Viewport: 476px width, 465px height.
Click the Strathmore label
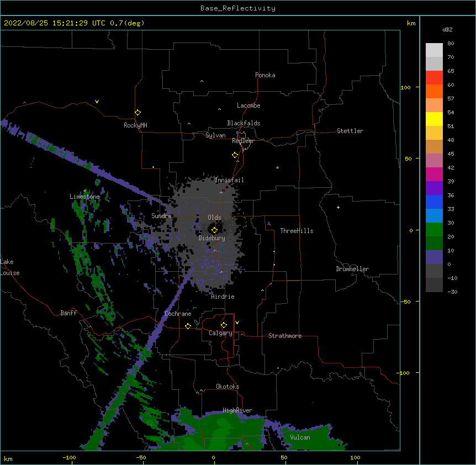coord(285,336)
